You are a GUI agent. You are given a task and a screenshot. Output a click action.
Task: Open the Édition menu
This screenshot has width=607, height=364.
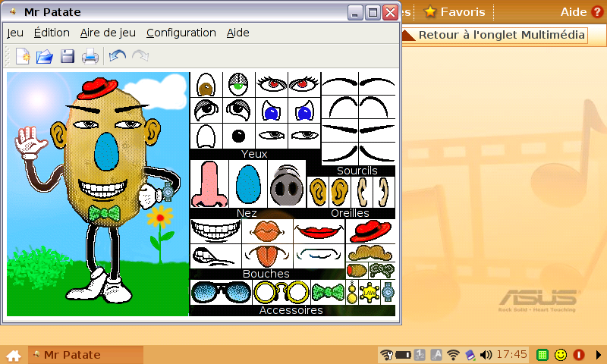(52, 33)
